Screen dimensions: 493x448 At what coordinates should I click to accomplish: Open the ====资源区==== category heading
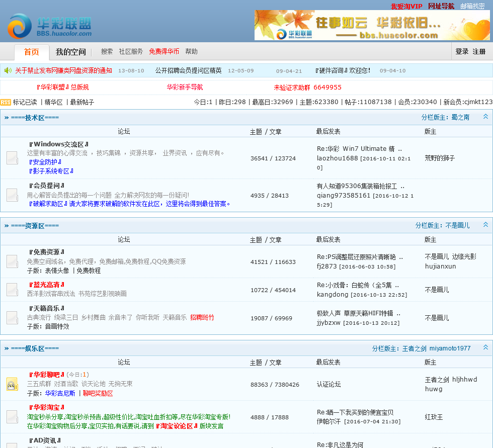35,226
